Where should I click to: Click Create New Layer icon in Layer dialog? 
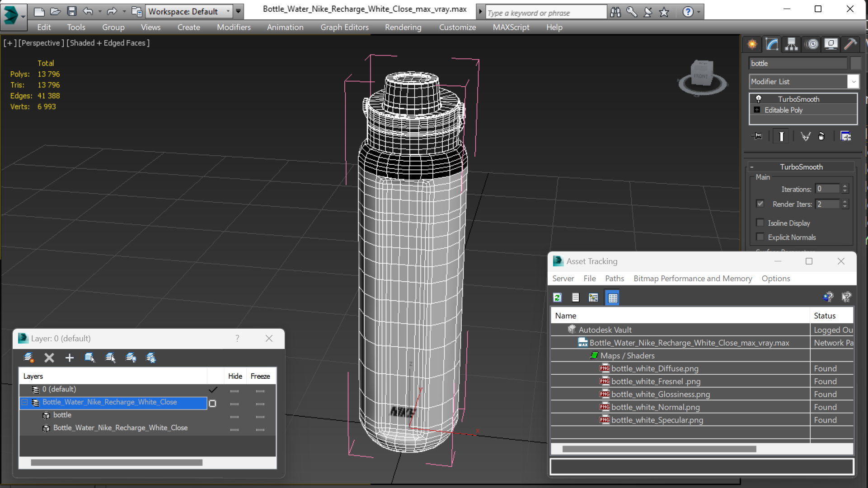pos(28,358)
